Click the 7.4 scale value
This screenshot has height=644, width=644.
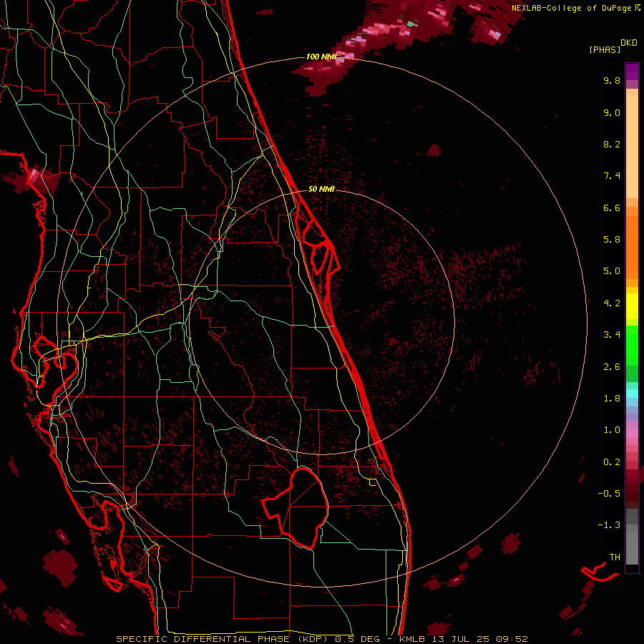(x=612, y=176)
